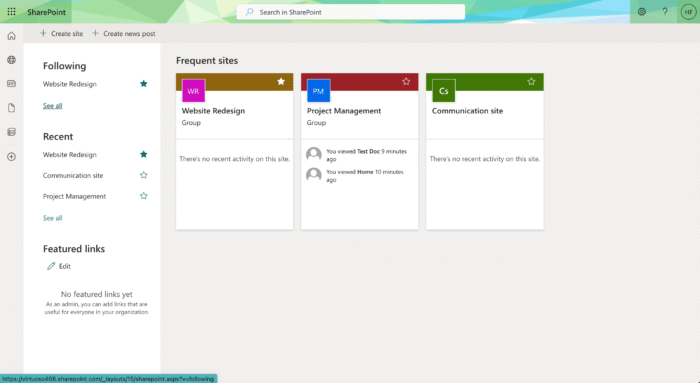Click SharePoint title in header
The height and width of the screenshot is (383, 700).
(x=46, y=12)
